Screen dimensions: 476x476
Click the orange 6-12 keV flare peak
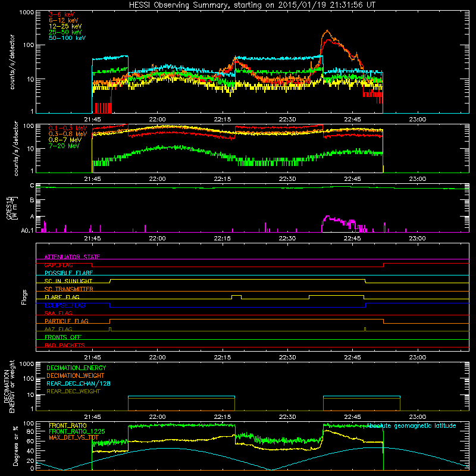(327, 31)
